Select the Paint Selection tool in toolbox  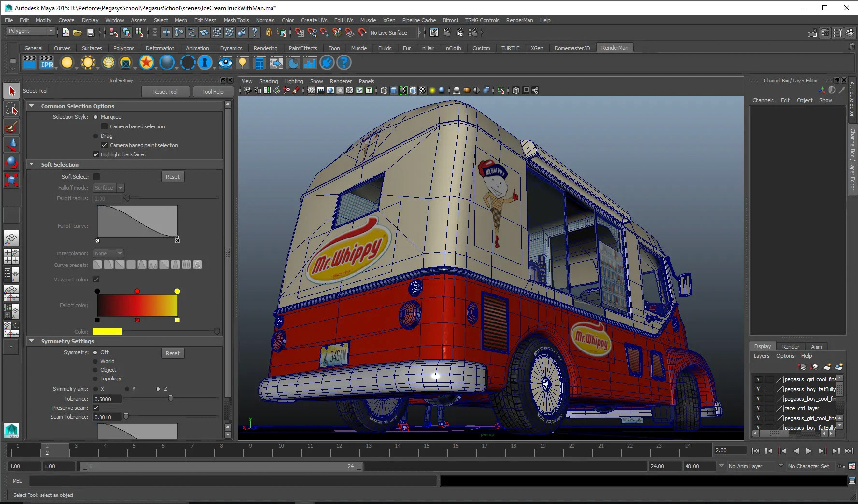(x=12, y=127)
